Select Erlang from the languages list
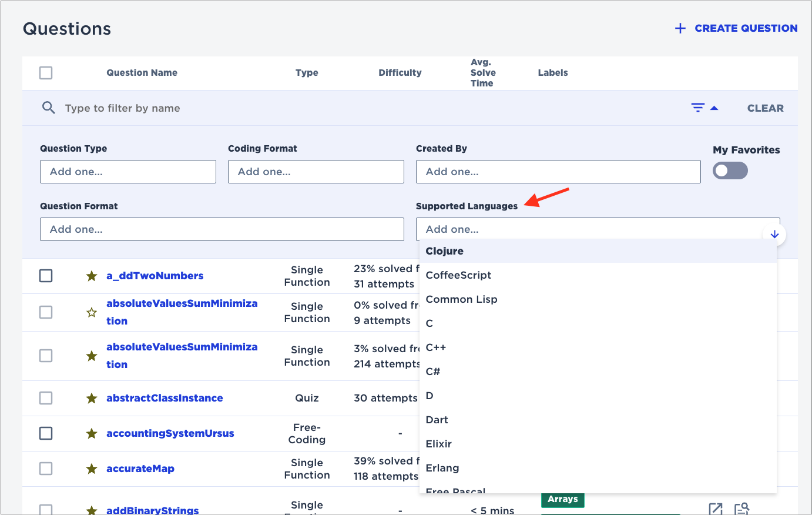 pyautogui.click(x=442, y=468)
